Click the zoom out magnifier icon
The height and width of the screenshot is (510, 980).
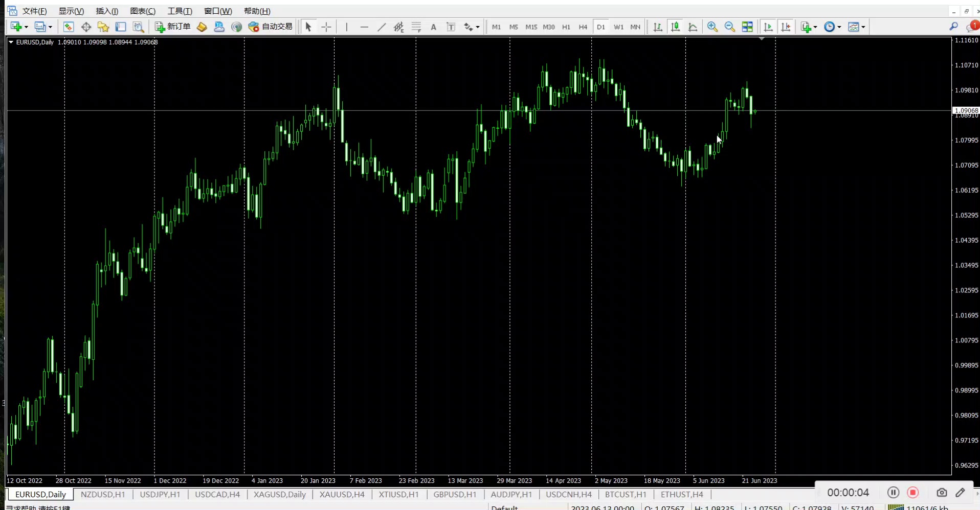[729, 27]
